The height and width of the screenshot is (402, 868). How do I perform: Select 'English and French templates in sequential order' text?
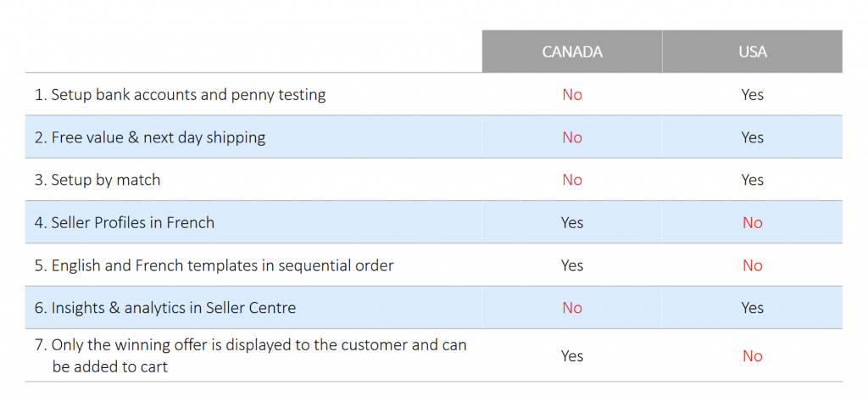point(214,265)
